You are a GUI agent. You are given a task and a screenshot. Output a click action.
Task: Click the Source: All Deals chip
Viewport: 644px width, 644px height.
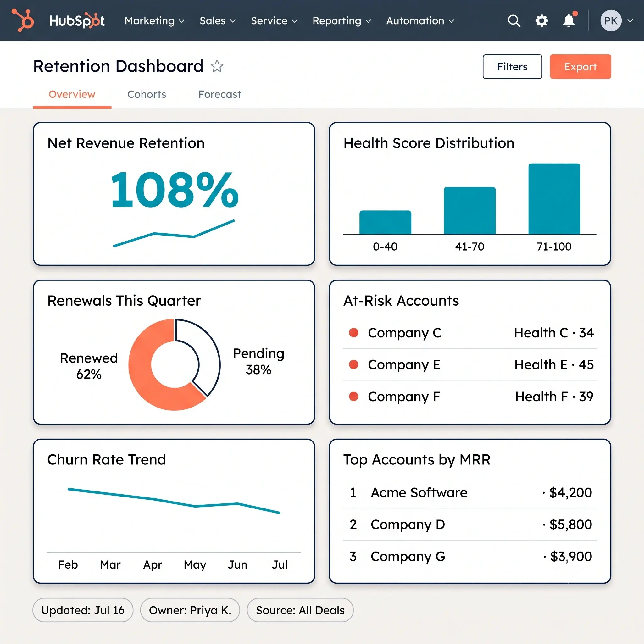(300, 610)
